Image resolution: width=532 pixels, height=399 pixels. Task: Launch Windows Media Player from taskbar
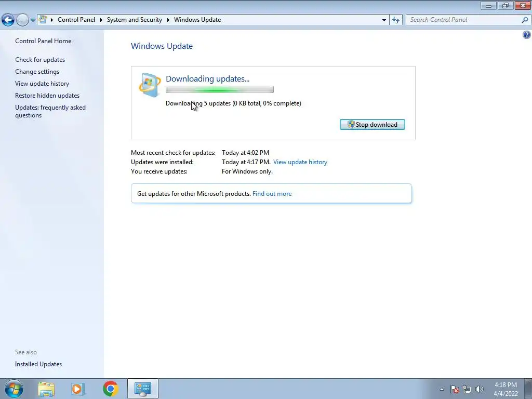[x=78, y=389]
